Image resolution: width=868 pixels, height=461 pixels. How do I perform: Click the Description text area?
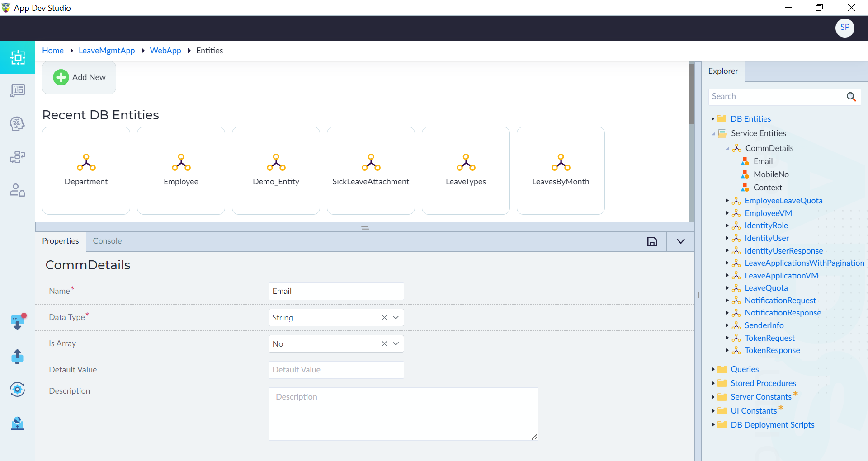tap(403, 414)
